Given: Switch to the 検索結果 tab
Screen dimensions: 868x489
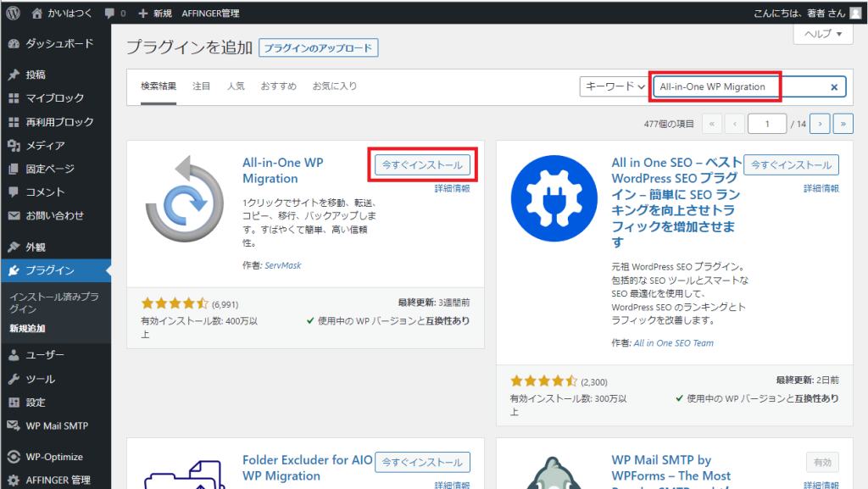Looking at the screenshot, I should 159,86.
